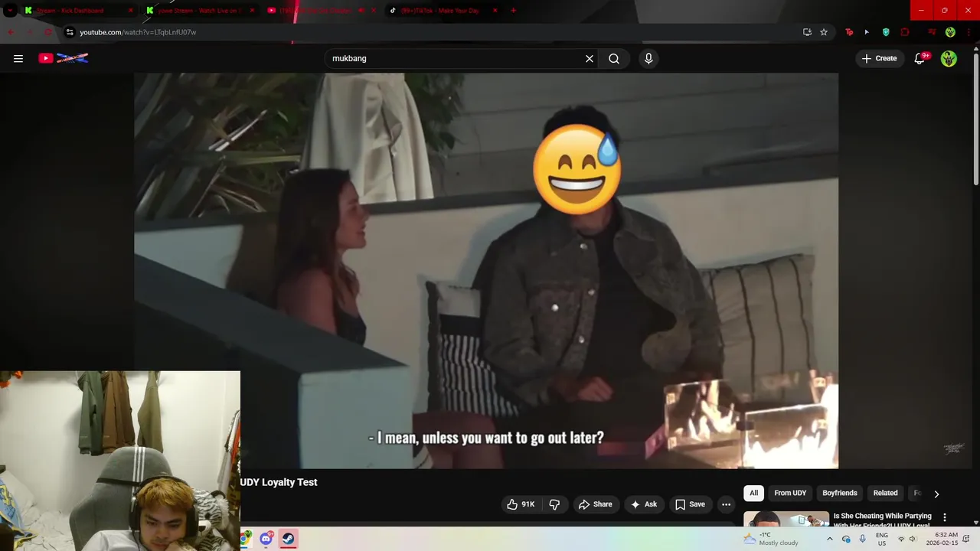Screen dimensions: 980x551
Task: Open the Ask AI button
Action: 644,504
